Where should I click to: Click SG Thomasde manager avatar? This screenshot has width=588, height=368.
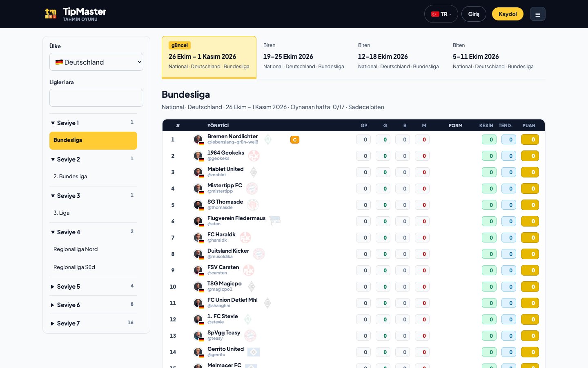pyautogui.click(x=198, y=205)
